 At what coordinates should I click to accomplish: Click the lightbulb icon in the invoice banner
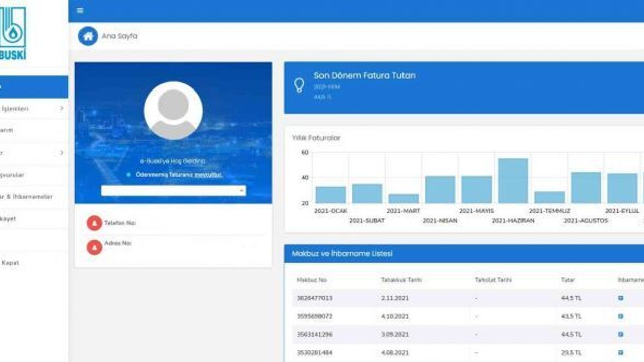[x=299, y=85]
